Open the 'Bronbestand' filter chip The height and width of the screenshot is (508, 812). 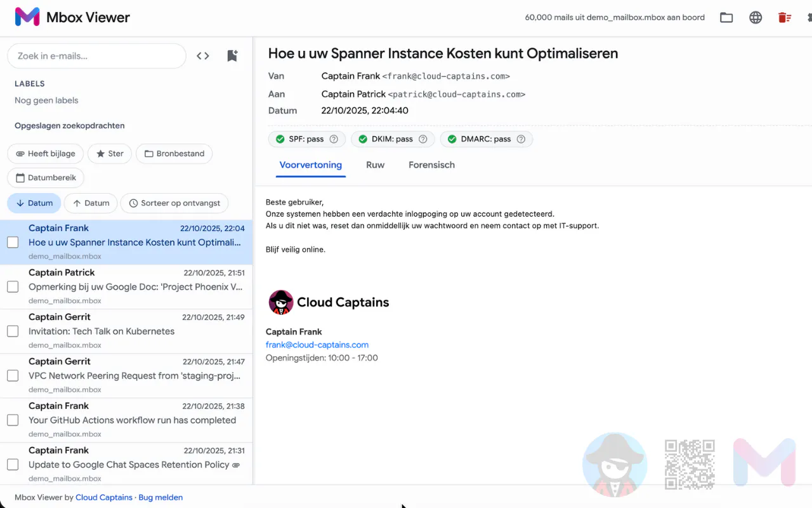tap(174, 154)
